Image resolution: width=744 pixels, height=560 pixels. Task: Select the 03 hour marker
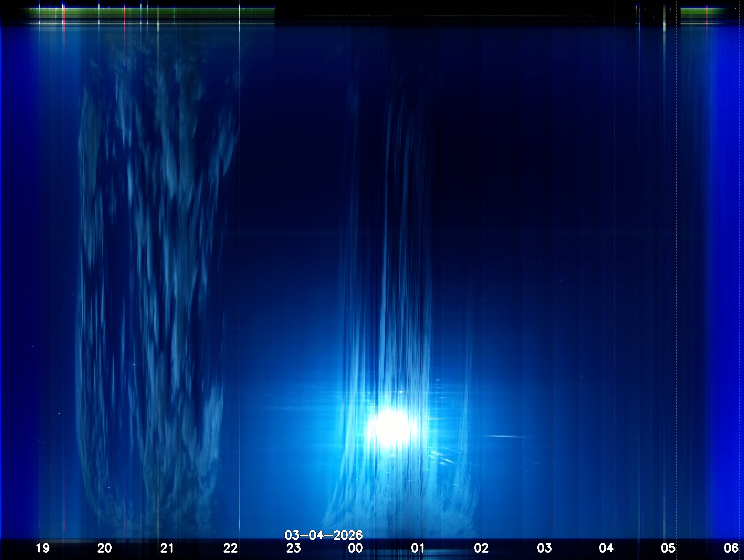pyautogui.click(x=544, y=548)
